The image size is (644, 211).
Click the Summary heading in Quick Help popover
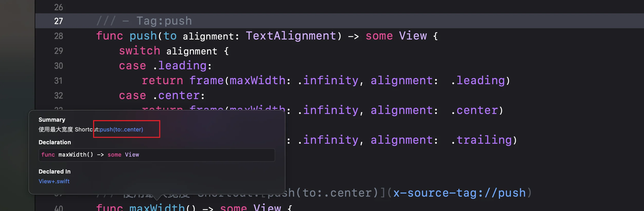click(52, 120)
